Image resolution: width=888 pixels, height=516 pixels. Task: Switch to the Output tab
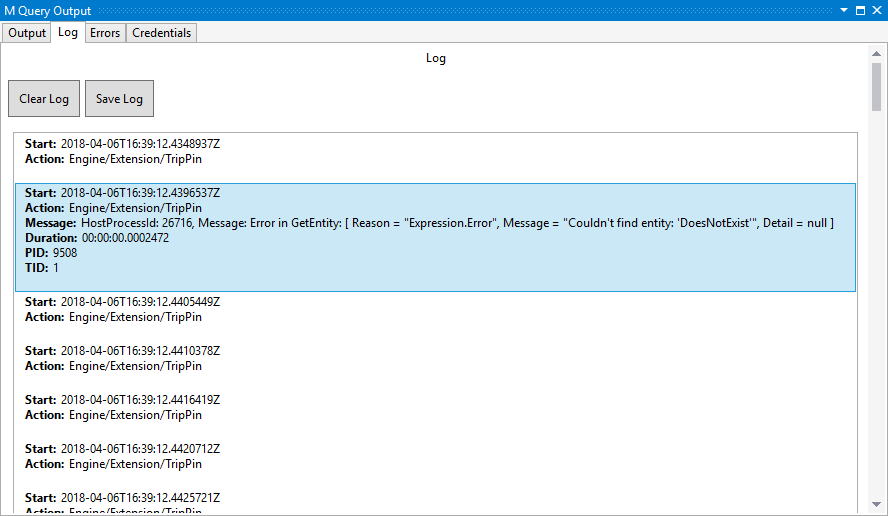click(x=27, y=33)
